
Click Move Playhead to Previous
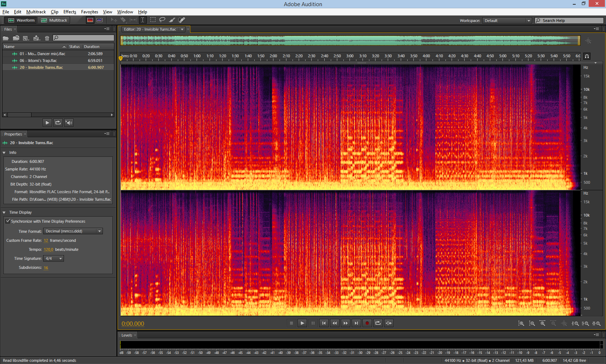tap(324, 323)
